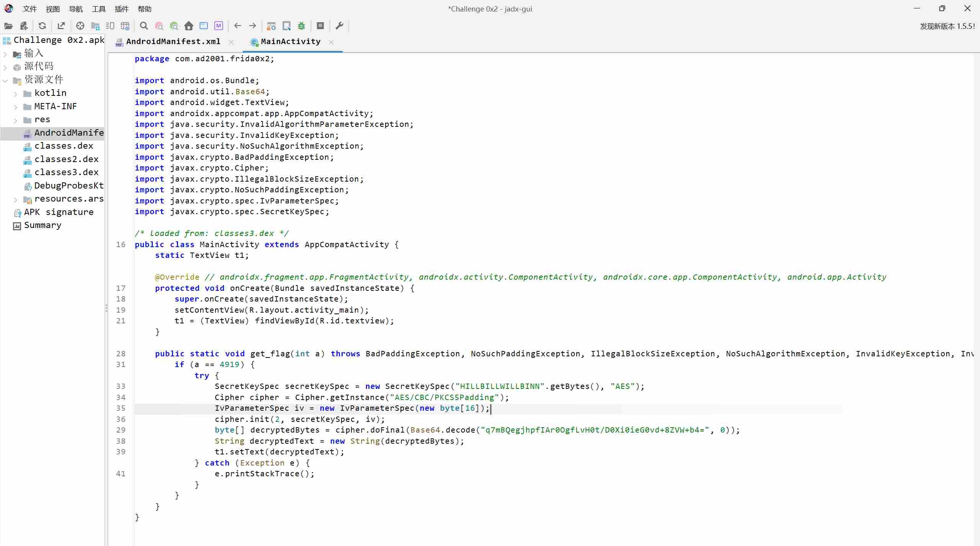This screenshot has height=546, width=980.
Task: Expand the resources.arsc node
Action: (15, 200)
